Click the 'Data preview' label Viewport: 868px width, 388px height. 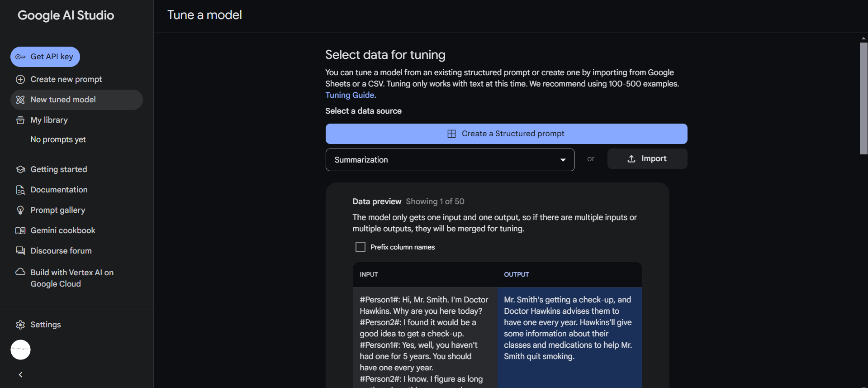pos(377,201)
